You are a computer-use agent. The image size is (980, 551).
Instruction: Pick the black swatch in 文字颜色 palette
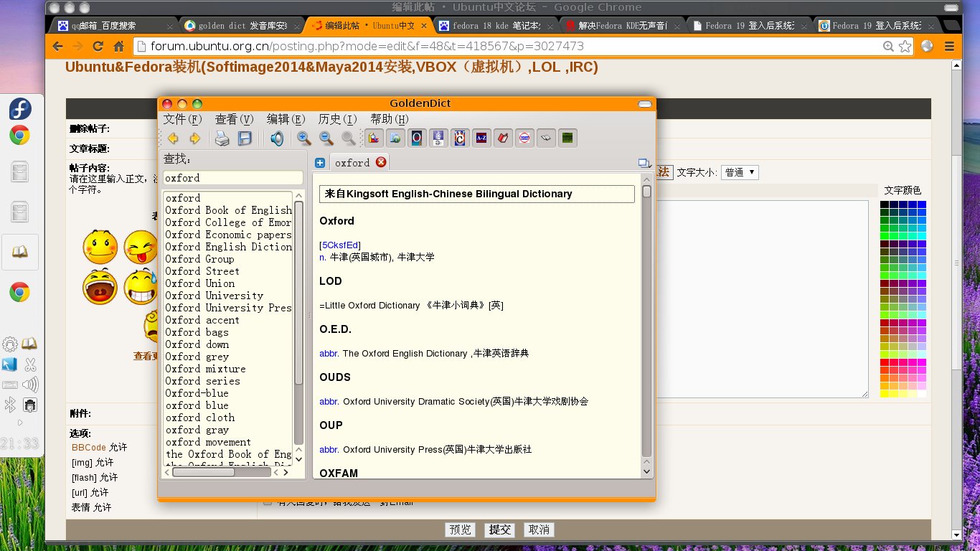[885, 204]
